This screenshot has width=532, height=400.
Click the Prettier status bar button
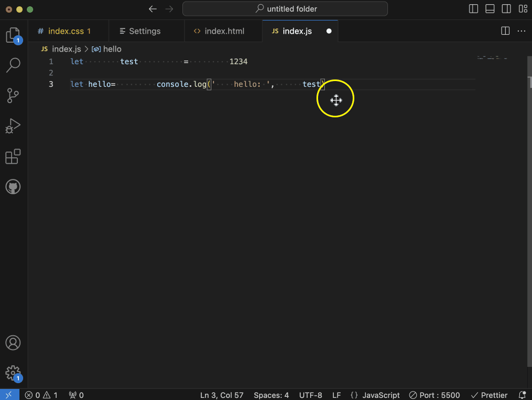[x=489, y=395]
